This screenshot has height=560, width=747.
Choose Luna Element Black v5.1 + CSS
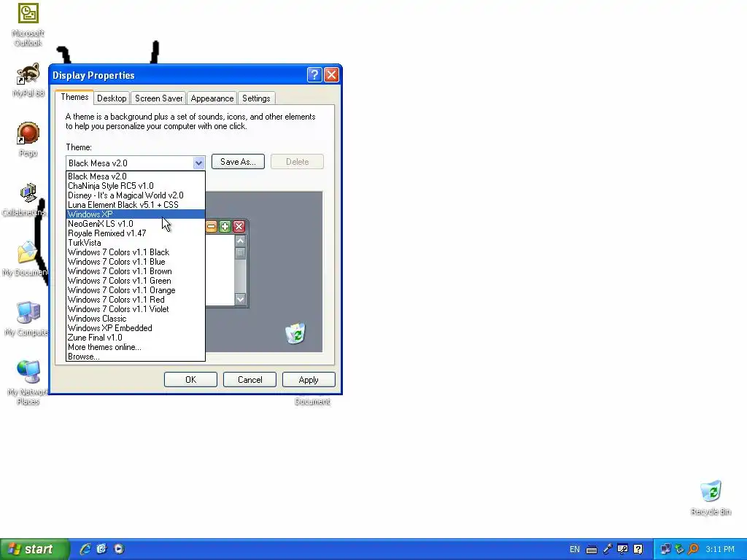(135, 205)
